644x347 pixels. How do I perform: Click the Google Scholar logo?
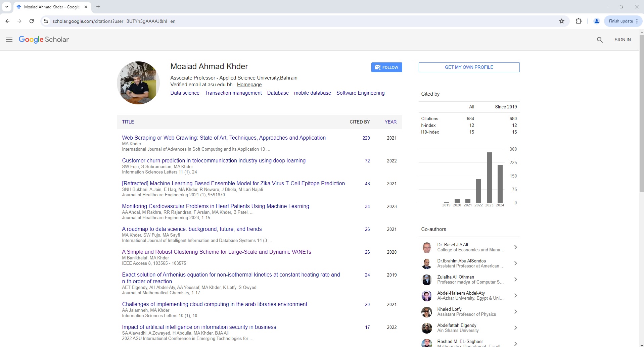(43, 40)
